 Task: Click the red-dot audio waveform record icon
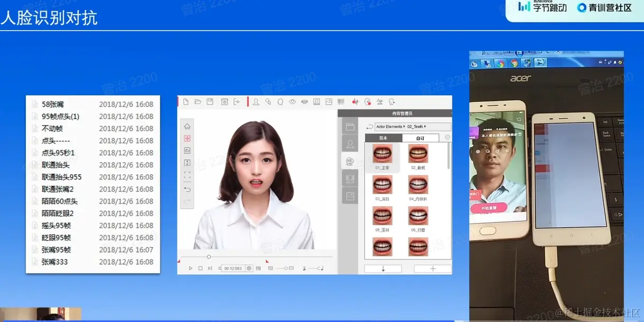point(355,102)
